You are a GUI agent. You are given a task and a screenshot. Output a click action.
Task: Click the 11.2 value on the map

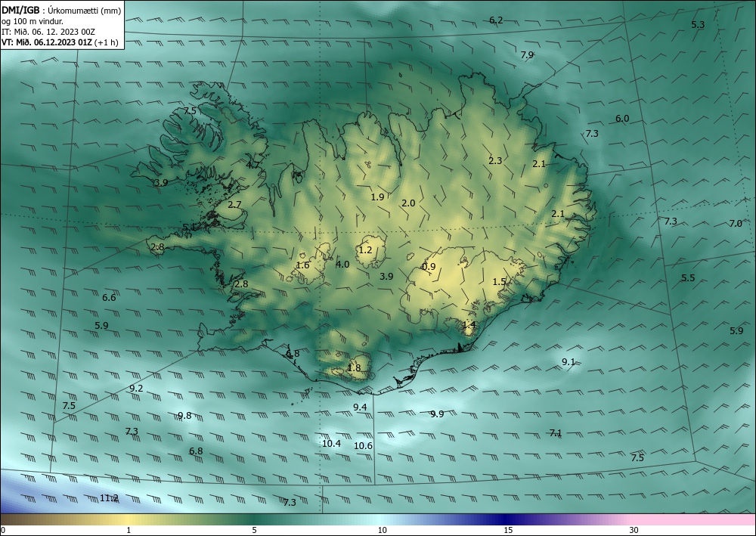click(109, 498)
